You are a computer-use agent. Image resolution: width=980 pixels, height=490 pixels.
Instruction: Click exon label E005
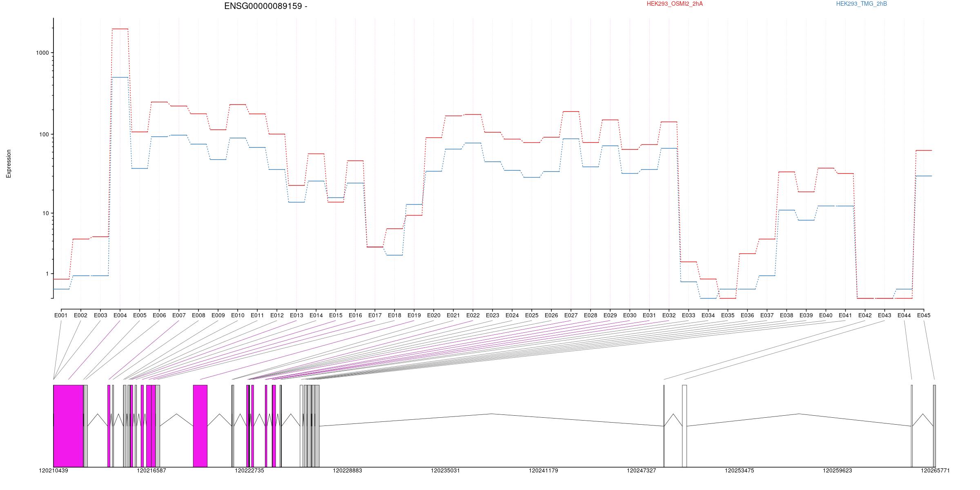click(x=140, y=315)
